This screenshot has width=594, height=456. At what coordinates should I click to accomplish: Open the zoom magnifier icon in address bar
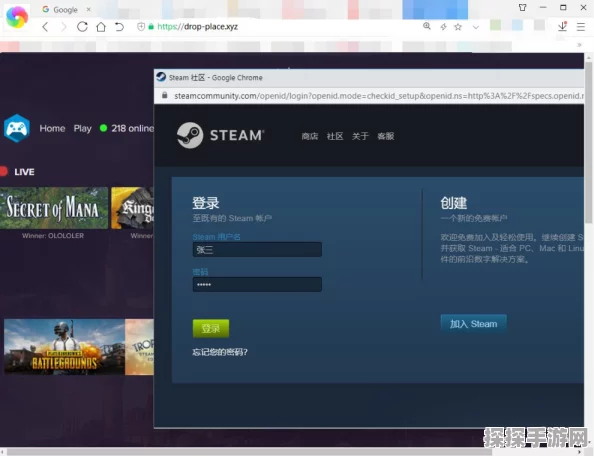427,26
